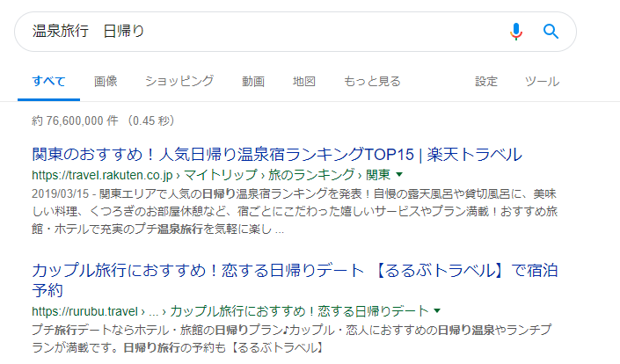Expand the dropdown arrow beside rurubu.travel breadcrumb
Screen dimensions: 620x364
tap(437, 310)
